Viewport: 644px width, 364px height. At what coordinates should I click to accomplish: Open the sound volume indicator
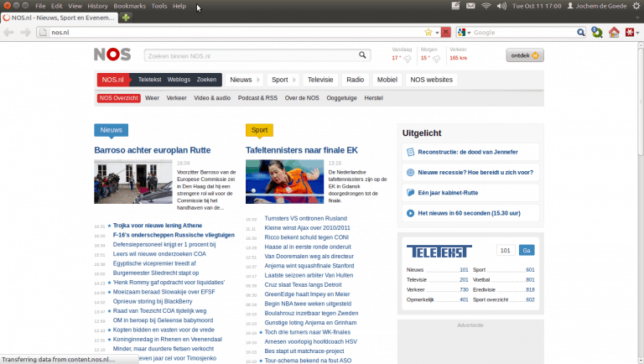(x=501, y=6)
